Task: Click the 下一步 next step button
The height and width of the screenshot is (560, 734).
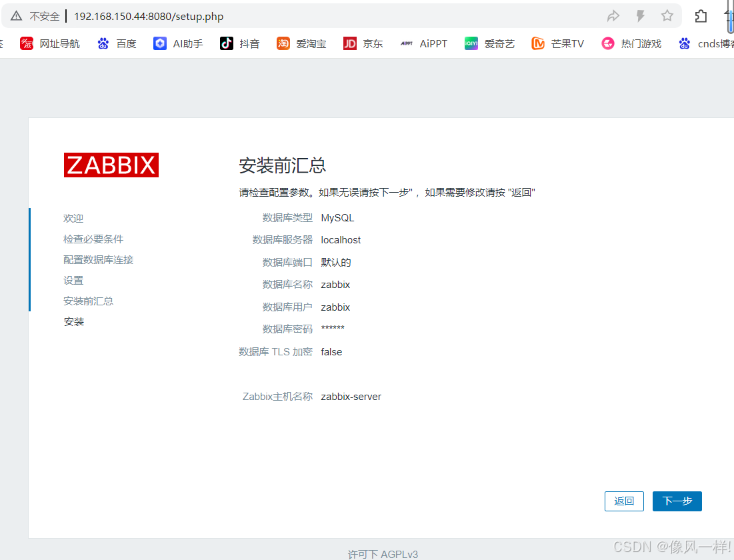Action: coord(677,501)
